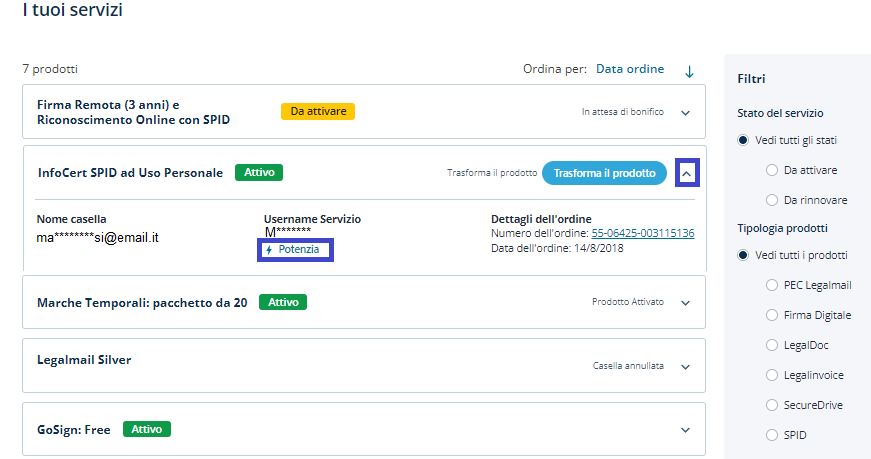Select the Vedi tutti i prodotti radio
Screen dimensions: 871x459
pos(743,255)
